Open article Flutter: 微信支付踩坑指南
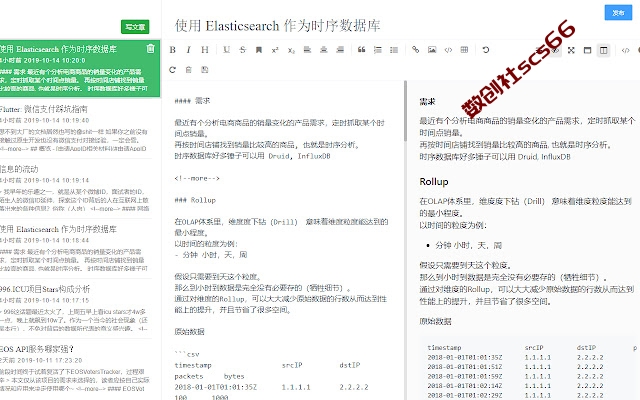This screenshot has height=400, width=640. pyautogui.click(x=44, y=109)
